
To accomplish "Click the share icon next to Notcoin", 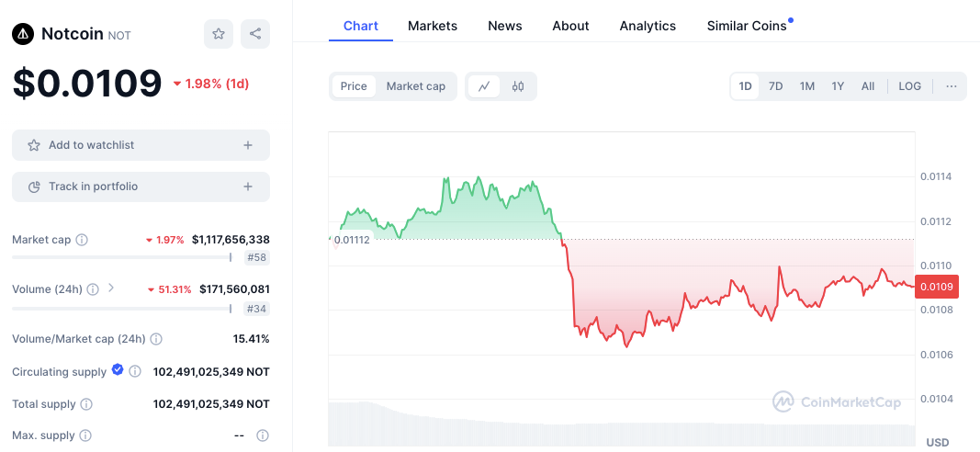I will pyautogui.click(x=255, y=34).
